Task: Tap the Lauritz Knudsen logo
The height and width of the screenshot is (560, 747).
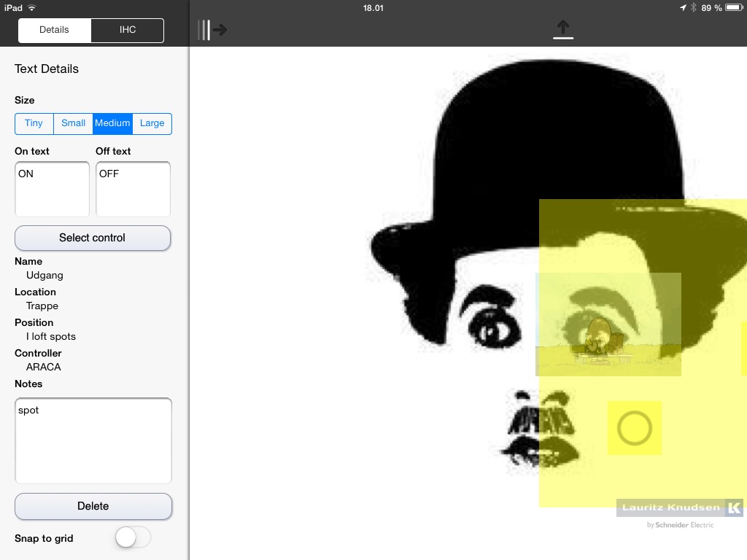Action: click(x=680, y=508)
